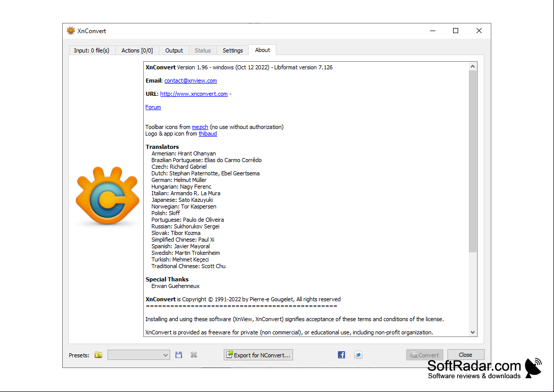Viewport: 554px width, 392px height.
Task: Close the XnConvert window from the title bar
Action: pos(479,31)
